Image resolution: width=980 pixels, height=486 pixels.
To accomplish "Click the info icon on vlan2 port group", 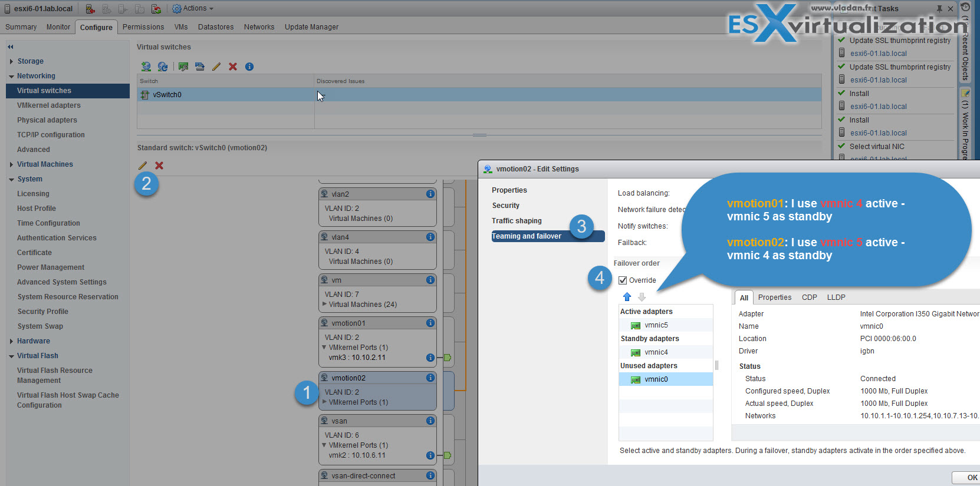I will point(430,194).
